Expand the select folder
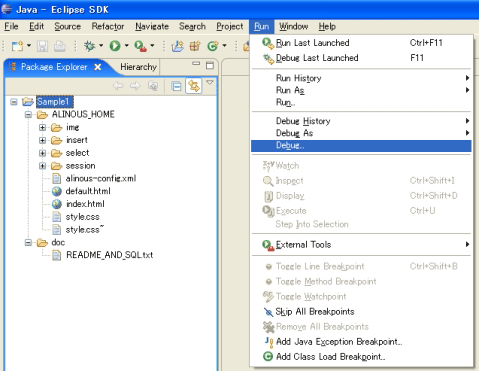 [x=42, y=153]
